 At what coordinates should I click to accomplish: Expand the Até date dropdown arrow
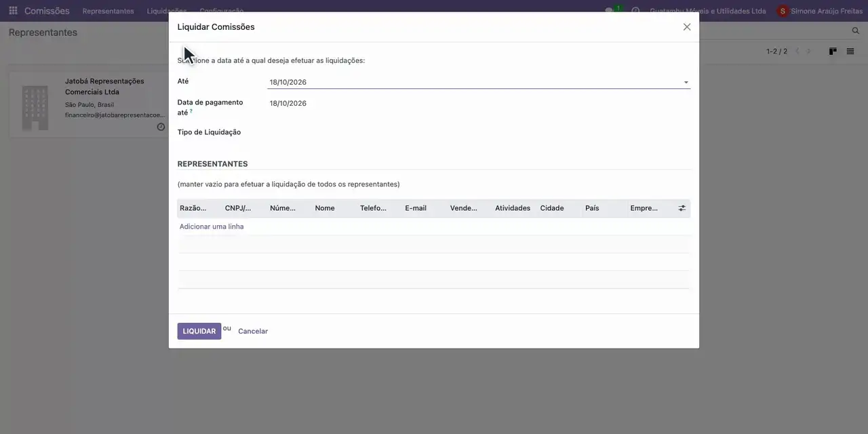[686, 83]
